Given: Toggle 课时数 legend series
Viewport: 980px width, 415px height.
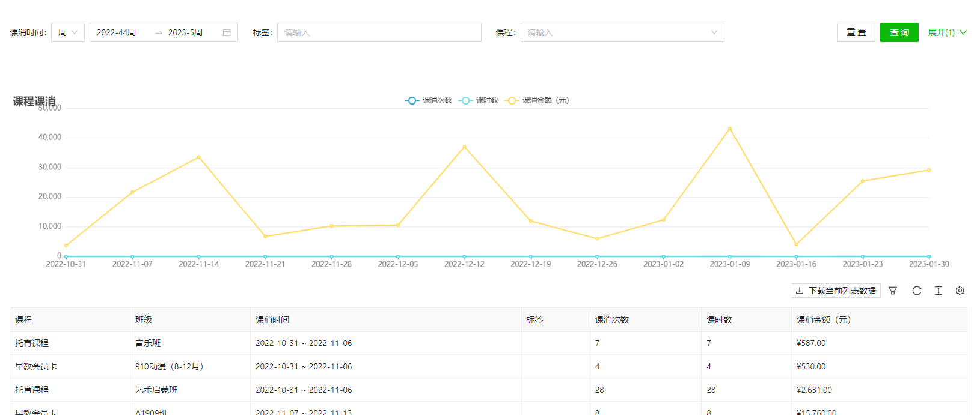Looking at the screenshot, I should 479,100.
